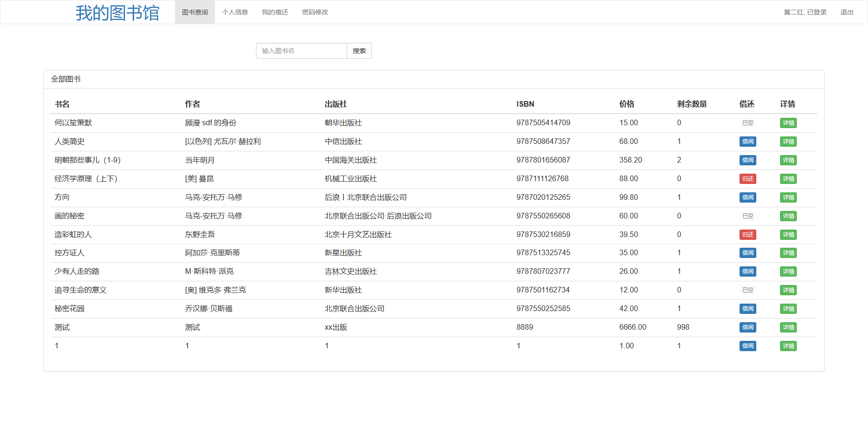
Task: Open 详情 for 秘密花园
Action: 788,308
